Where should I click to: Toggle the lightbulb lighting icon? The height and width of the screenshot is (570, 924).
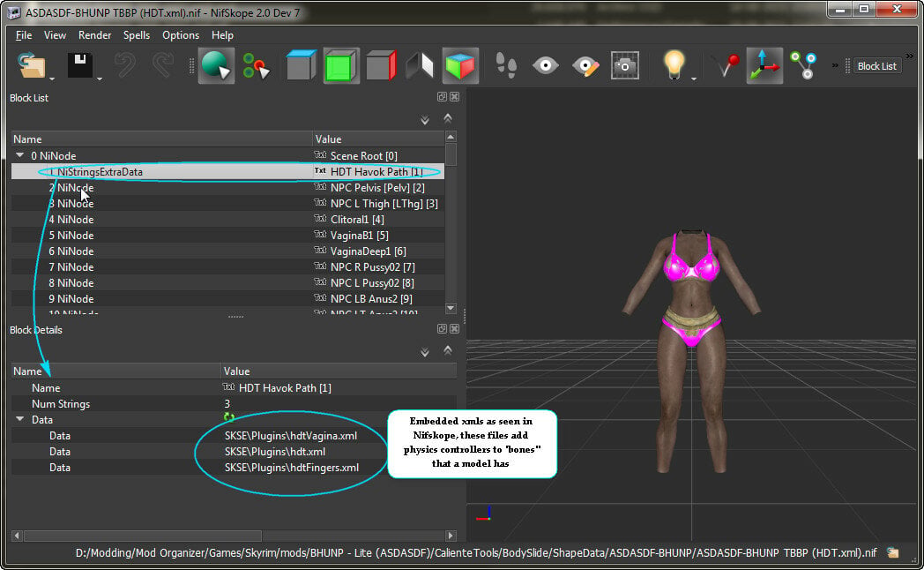(x=674, y=64)
